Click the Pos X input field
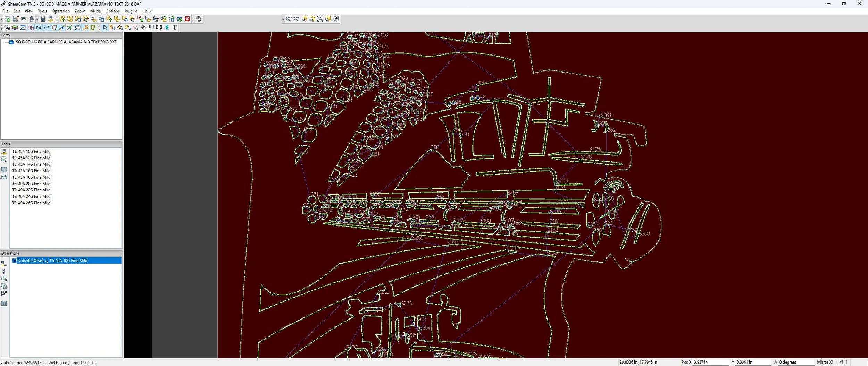Image resolution: width=868 pixels, height=366 pixels. 710,362
